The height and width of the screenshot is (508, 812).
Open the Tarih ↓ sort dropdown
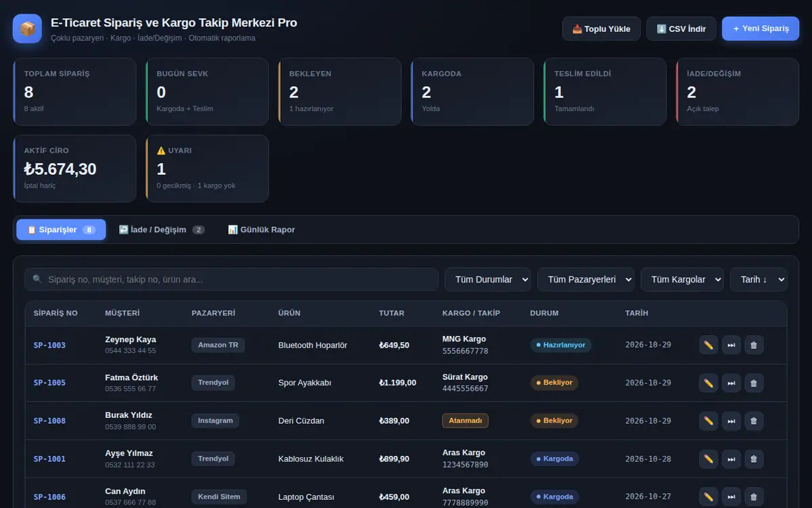coord(759,279)
